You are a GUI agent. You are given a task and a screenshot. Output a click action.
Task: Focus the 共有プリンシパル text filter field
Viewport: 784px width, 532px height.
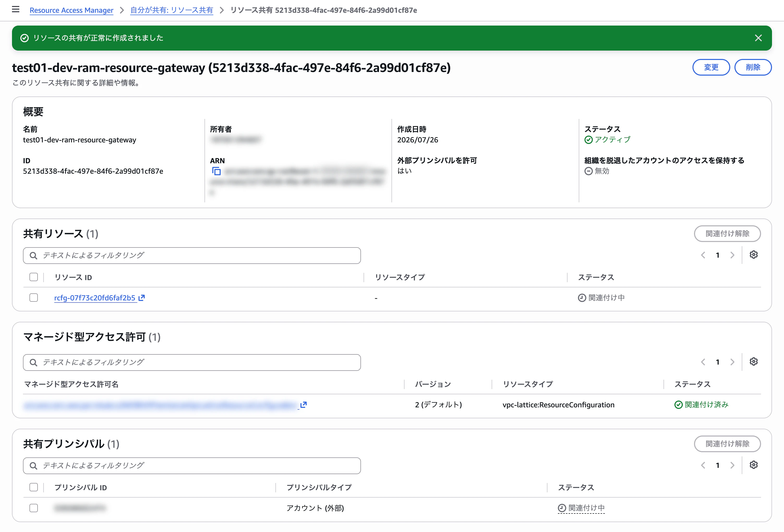[x=192, y=466]
